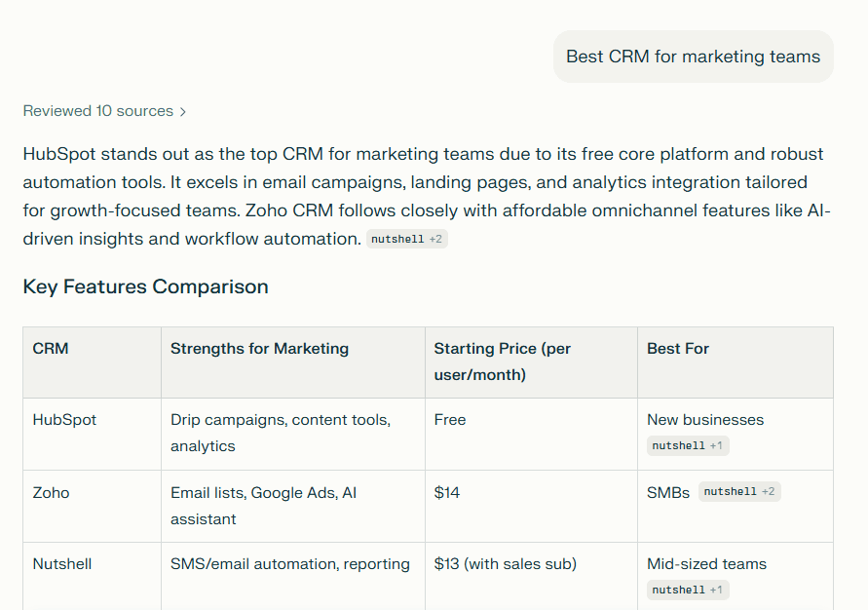This screenshot has width=868, height=610.
Task: Click the "SMS/email automation, reporting" cell
Action: (x=289, y=564)
